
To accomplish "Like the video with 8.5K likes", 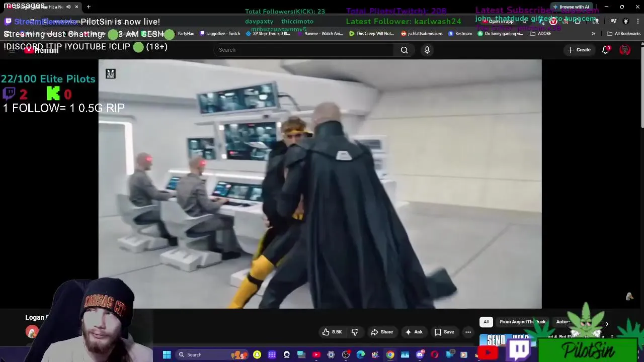I will point(332,332).
